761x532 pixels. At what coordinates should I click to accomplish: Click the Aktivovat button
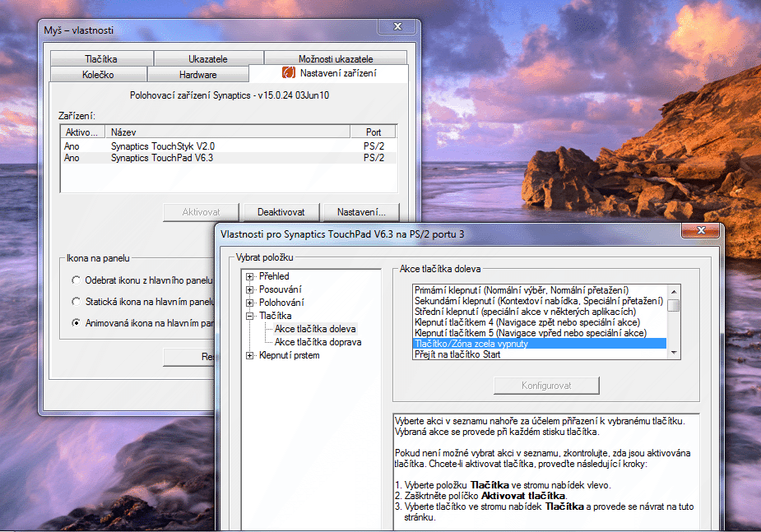[x=201, y=212]
